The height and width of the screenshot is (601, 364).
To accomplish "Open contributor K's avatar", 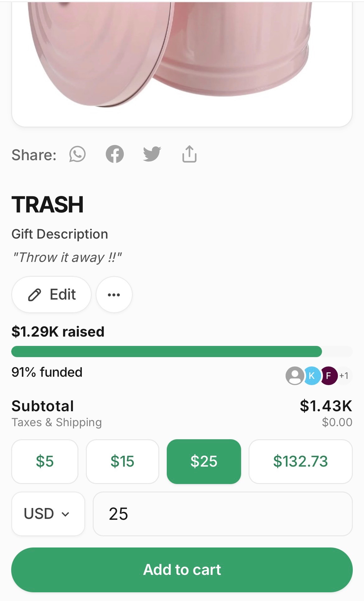I will click(312, 376).
